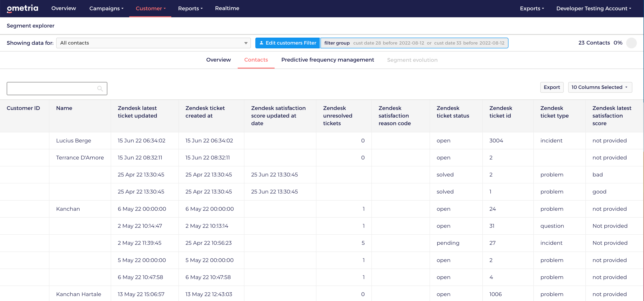Open the Customer dropdown menu
This screenshot has height=301, width=644.
pos(150,8)
